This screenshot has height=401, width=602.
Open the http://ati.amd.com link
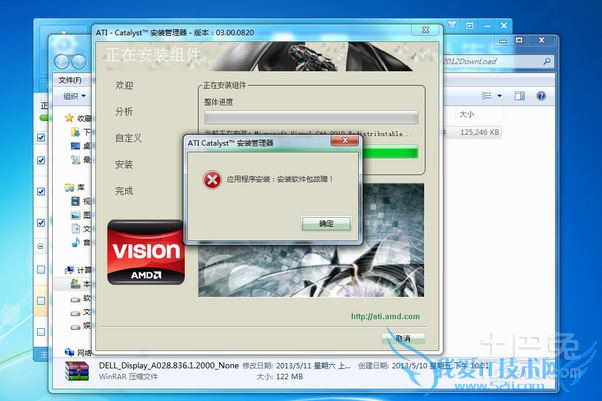385,316
